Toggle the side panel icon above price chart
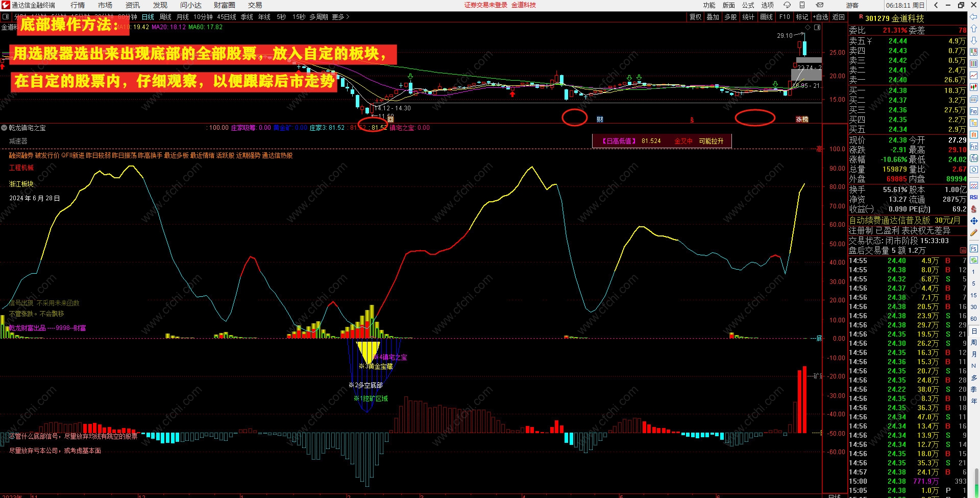980x498 pixels. tap(817, 27)
